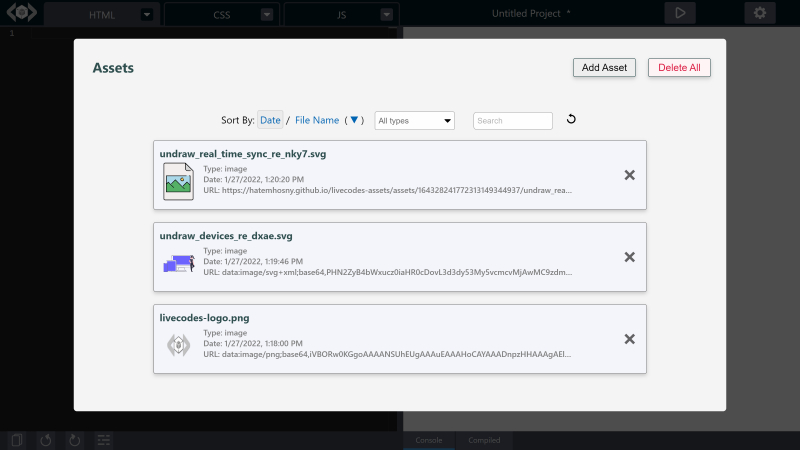
Task: Remove the undraw_real_time_sync asset with X
Action: (x=629, y=175)
